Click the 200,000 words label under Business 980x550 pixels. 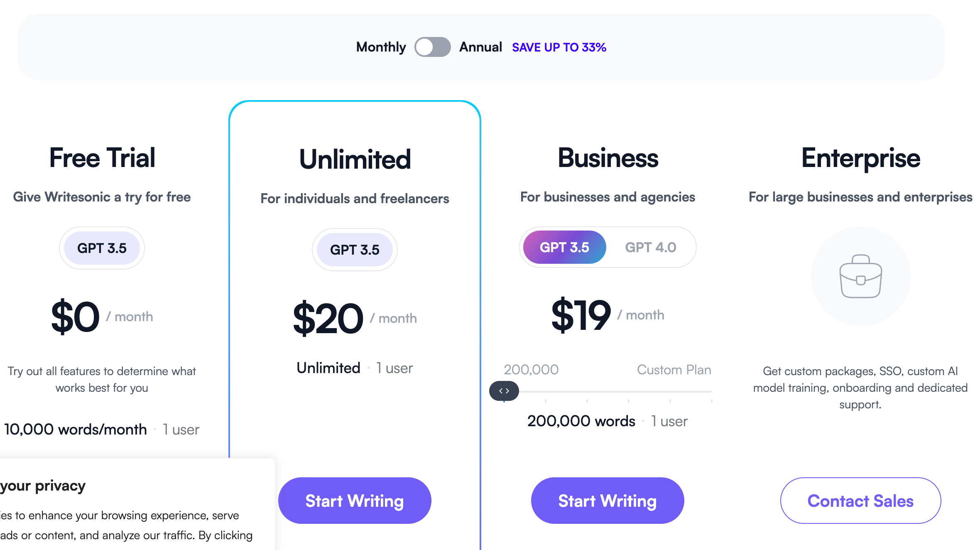[581, 420]
